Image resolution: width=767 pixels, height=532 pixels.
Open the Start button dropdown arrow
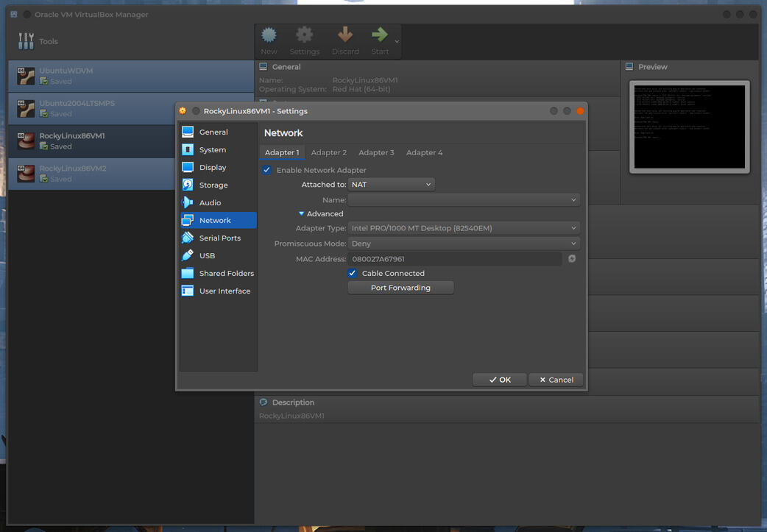pos(397,41)
